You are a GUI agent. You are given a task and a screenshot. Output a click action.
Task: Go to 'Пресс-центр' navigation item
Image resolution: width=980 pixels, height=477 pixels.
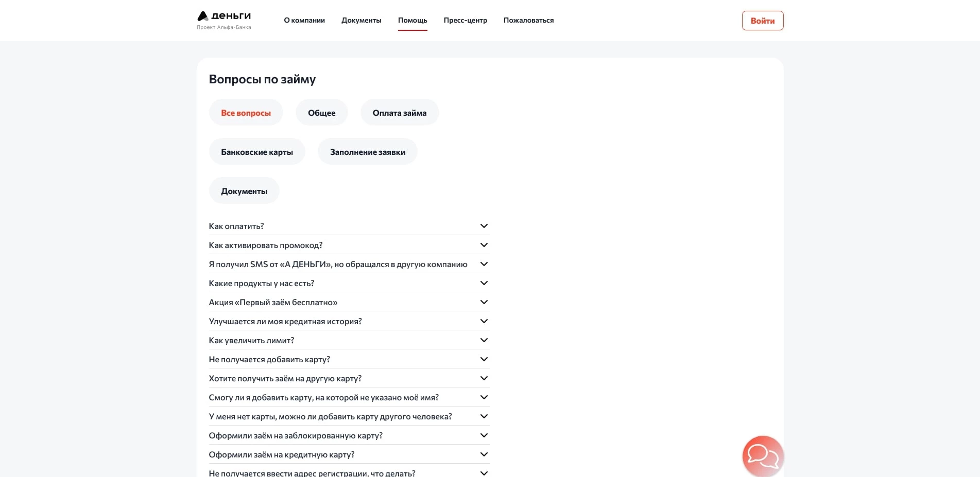click(465, 21)
